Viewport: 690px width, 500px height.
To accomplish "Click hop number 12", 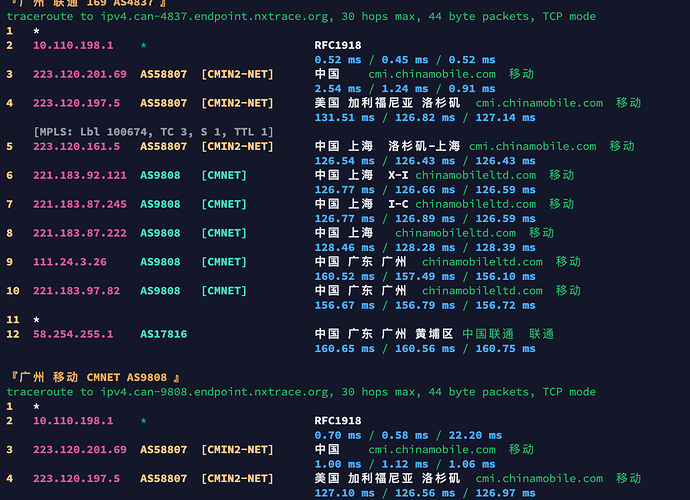I will [x=13, y=335].
